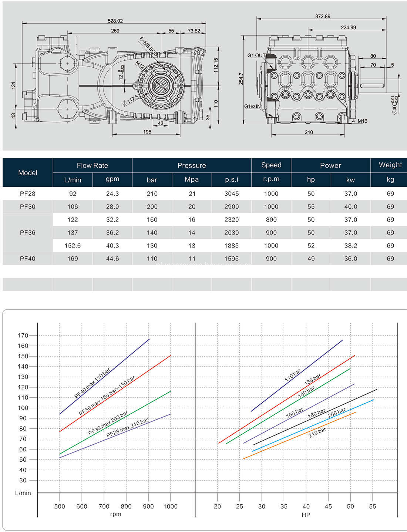Select the PF36 model cell
Screen dimensions: 407x532
tap(28, 233)
